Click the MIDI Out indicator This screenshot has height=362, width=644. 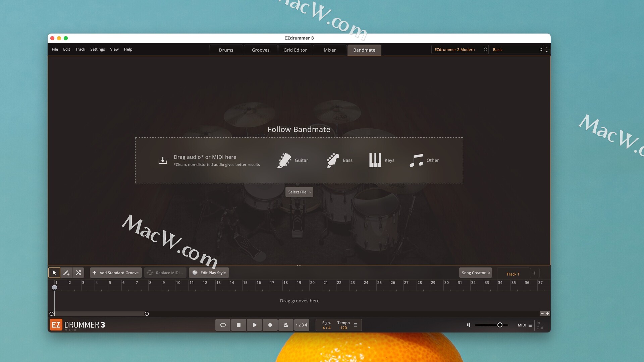(x=540, y=328)
